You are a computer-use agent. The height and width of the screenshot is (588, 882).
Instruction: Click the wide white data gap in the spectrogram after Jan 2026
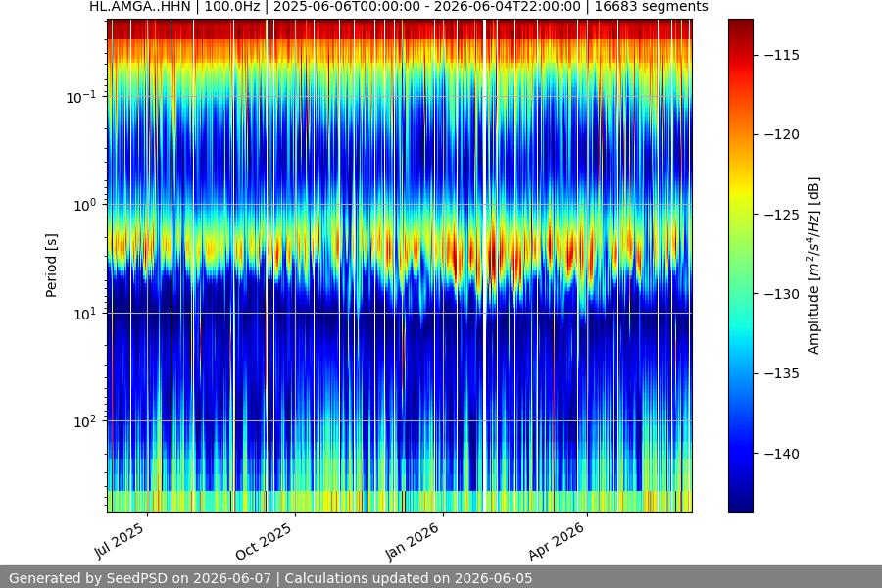[484, 266]
